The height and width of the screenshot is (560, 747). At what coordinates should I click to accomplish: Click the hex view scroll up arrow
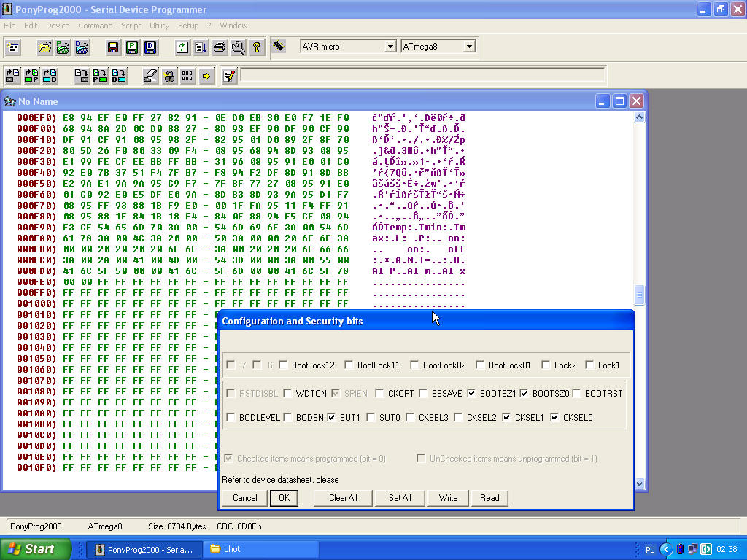[x=639, y=117]
